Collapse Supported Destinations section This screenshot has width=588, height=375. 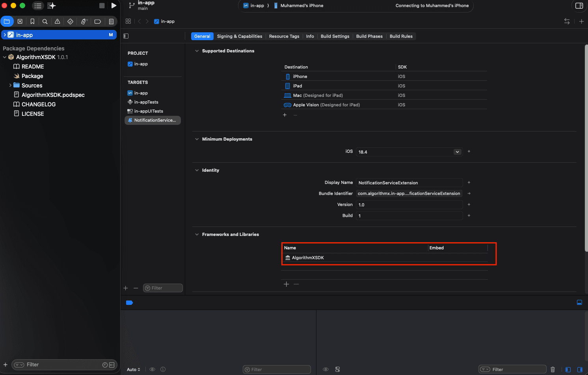pos(197,51)
